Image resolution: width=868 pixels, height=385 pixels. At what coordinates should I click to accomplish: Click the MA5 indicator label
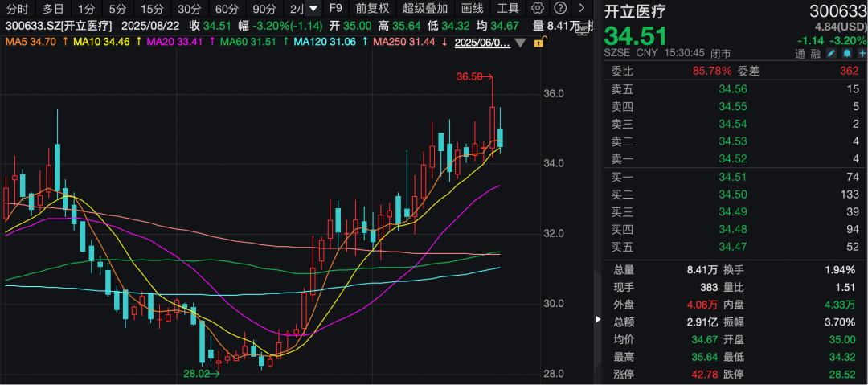click(29, 41)
